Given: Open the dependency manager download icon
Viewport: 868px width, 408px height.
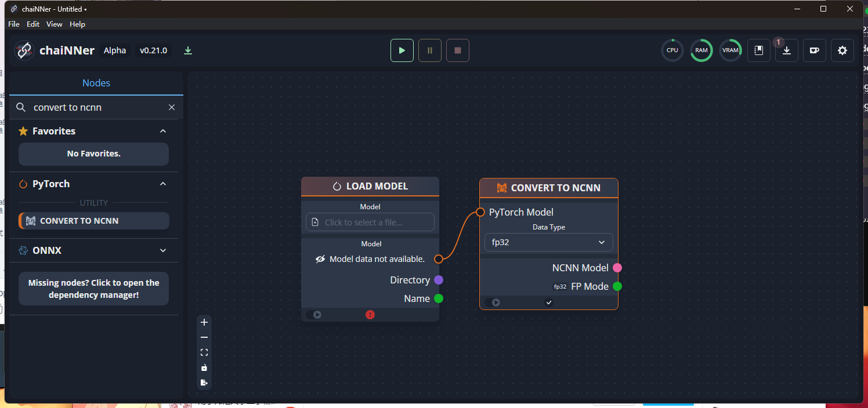Looking at the screenshot, I should (787, 50).
